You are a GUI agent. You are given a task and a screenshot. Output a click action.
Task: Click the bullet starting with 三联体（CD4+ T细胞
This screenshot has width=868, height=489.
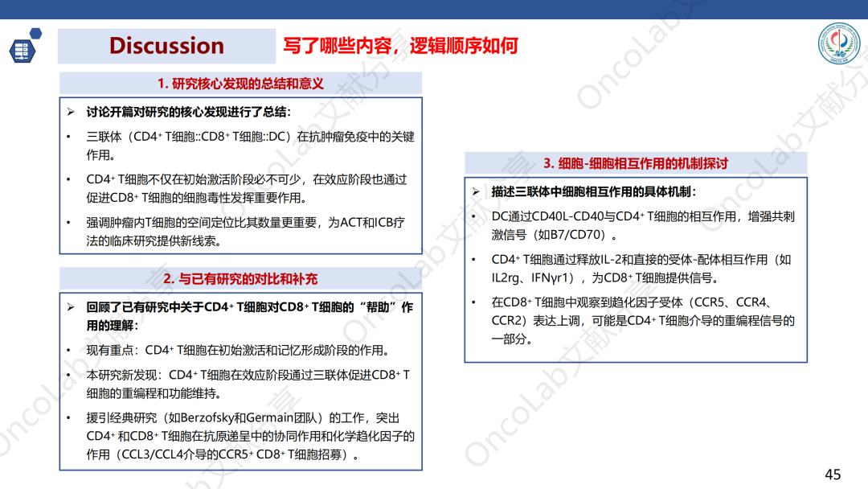pyautogui.click(x=249, y=146)
